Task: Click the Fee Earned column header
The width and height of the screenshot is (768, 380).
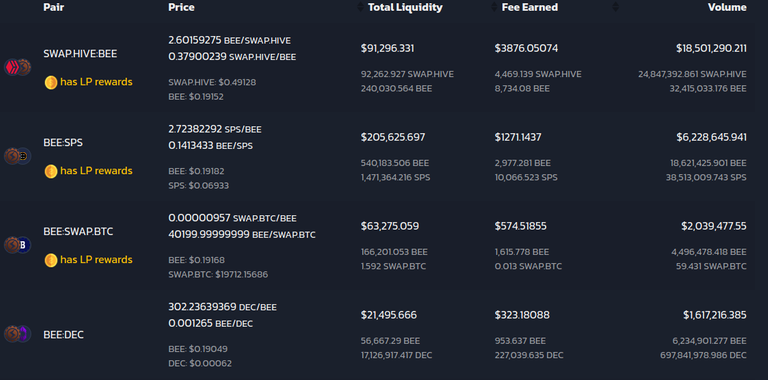Action: click(x=529, y=7)
